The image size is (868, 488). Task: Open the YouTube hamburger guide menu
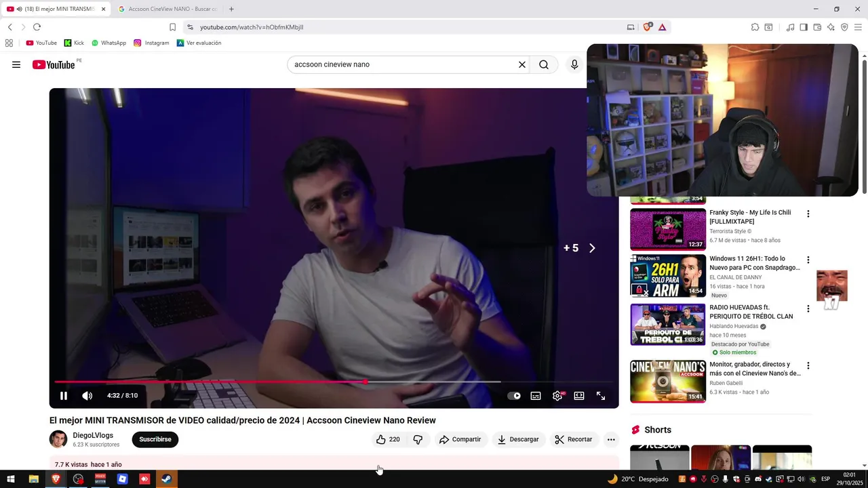pyautogui.click(x=16, y=64)
